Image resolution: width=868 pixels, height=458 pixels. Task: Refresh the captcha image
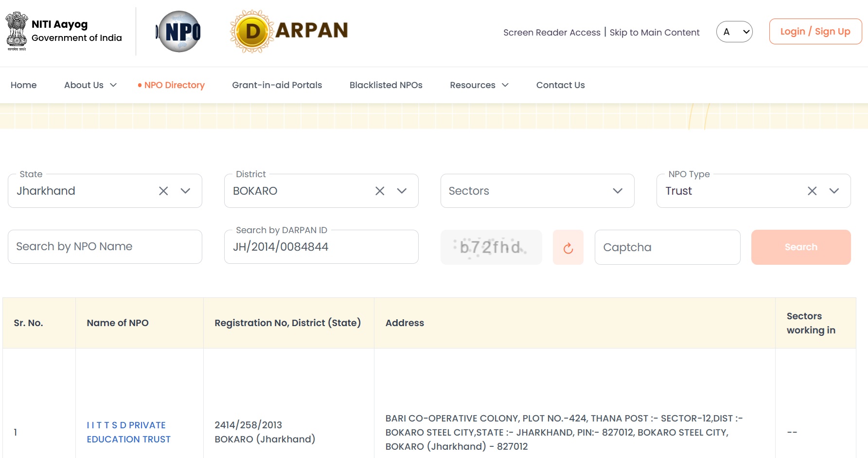567,248
